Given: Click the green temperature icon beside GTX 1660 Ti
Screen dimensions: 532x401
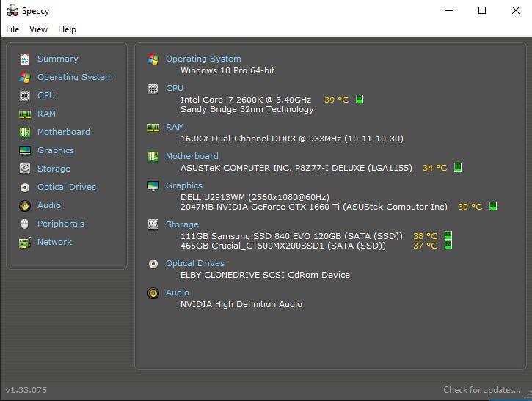Looking at the screenshot, I should tap(493, 206).
